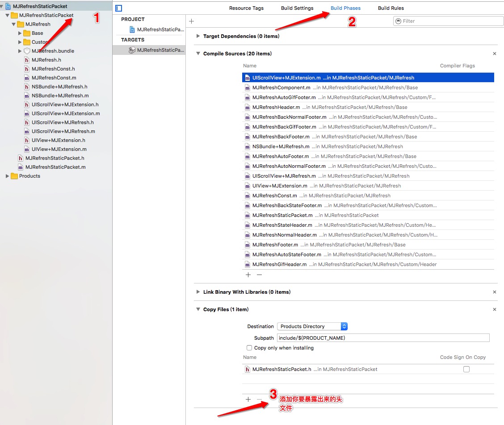Screen dimensions: 504x425
Task: Remove selected file from Compile Sources
Action: (260, 275)
